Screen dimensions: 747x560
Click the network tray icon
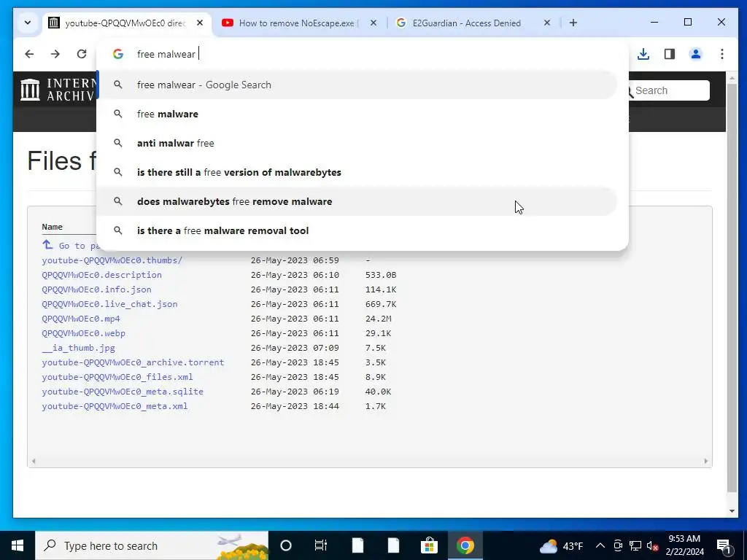click(635, 545)
